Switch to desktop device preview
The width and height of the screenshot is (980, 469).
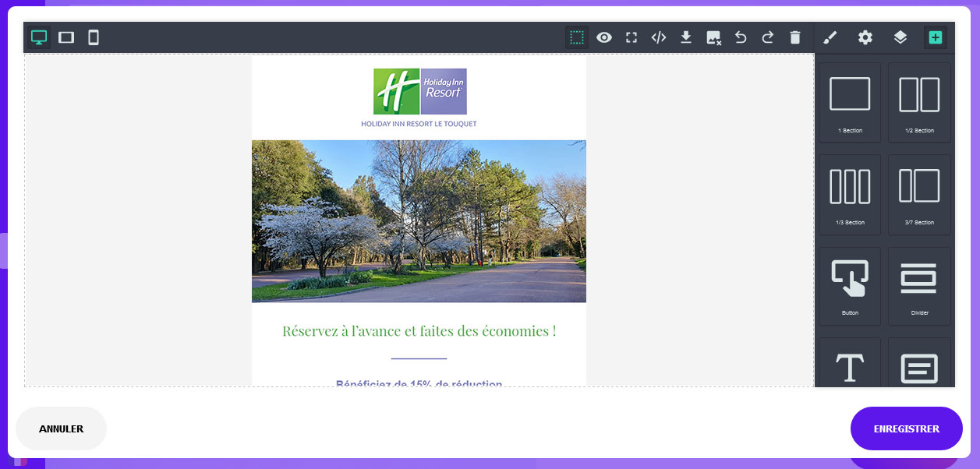point(38,37)
